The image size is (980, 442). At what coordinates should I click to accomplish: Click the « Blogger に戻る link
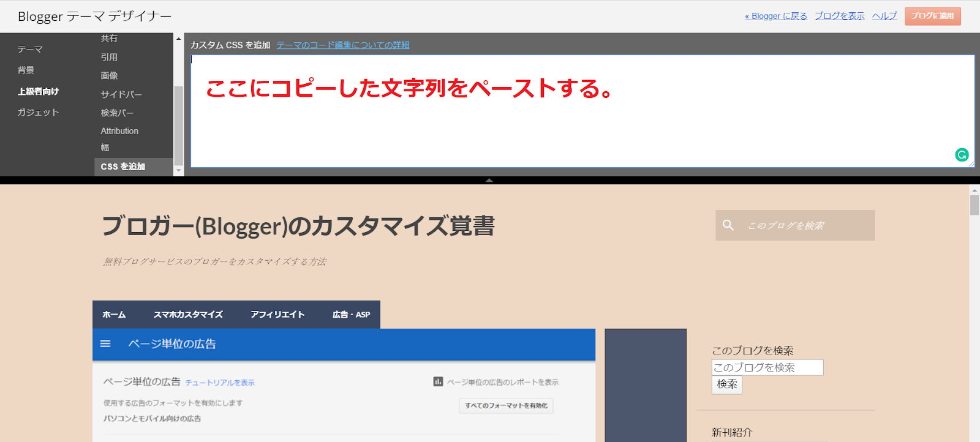coord(776,16)
